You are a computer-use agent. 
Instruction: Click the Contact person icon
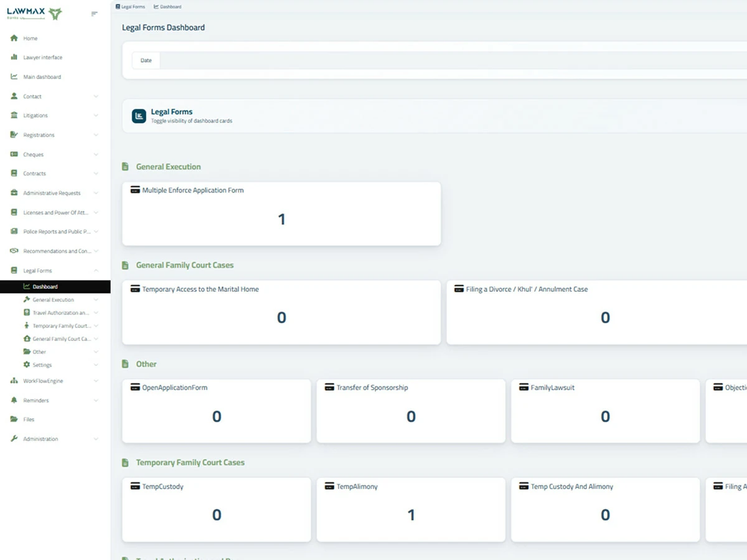click(x=14, y=96)
